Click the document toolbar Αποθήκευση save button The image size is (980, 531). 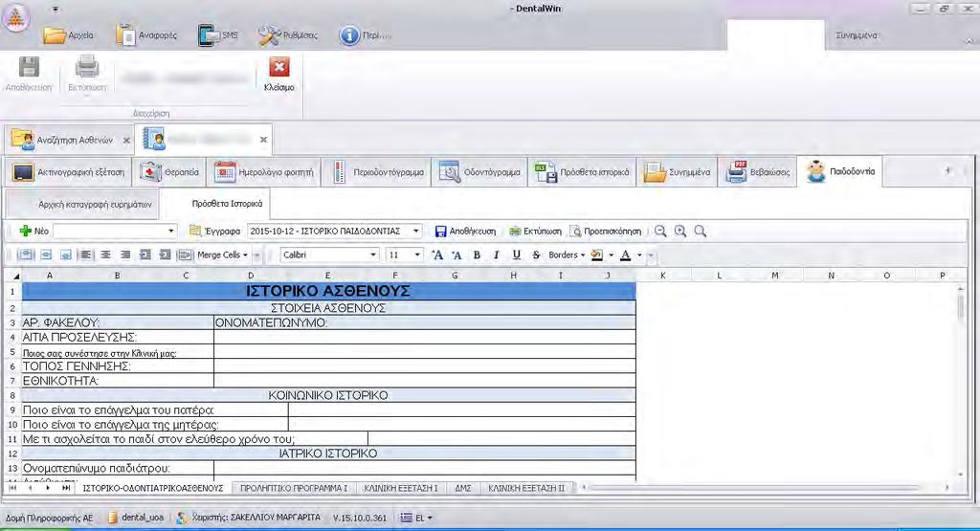(x=466, y=232)
